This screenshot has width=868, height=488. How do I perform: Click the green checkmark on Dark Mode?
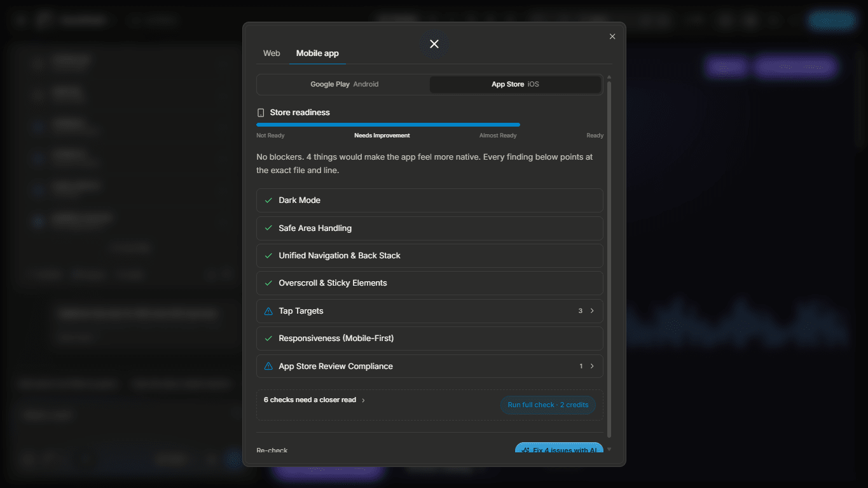[x=268, y=200]
